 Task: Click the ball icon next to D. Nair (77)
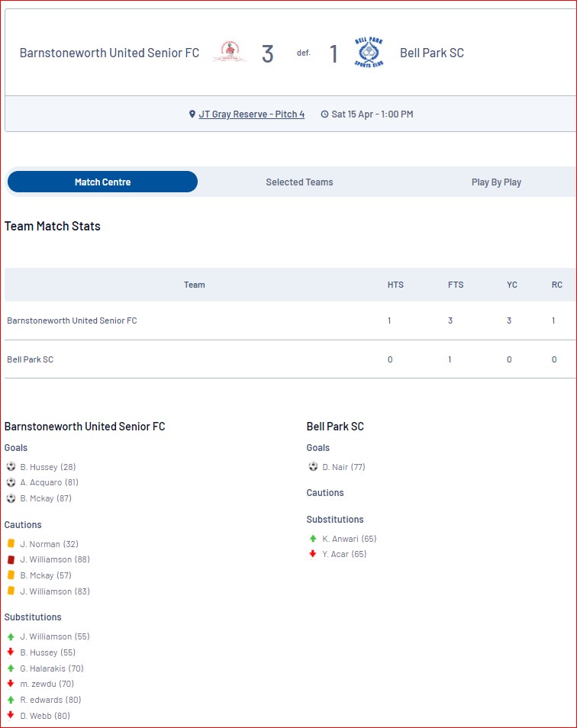pos(314,466)
